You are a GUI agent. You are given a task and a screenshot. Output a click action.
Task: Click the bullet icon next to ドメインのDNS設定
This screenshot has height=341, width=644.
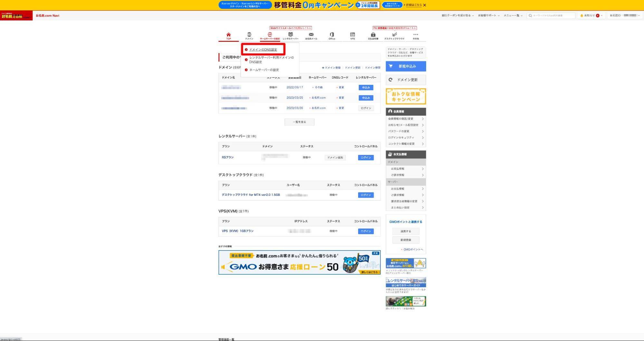(246, 50)
